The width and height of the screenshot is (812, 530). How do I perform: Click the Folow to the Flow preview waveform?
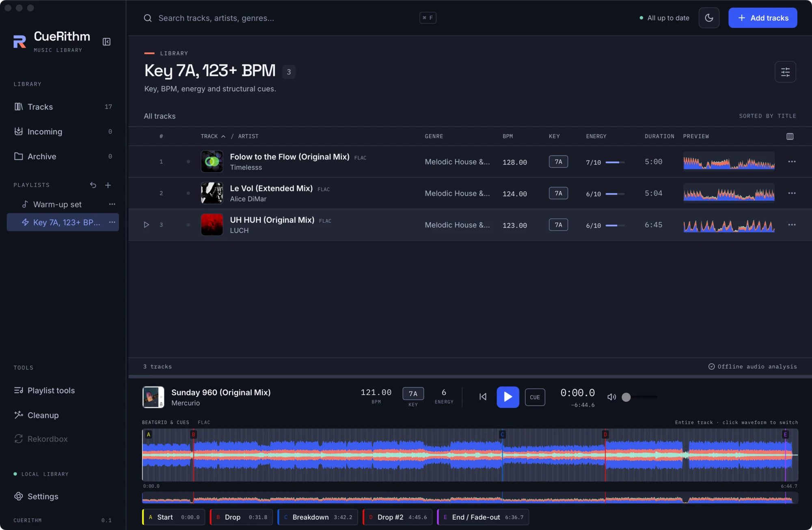coord(729,162)
